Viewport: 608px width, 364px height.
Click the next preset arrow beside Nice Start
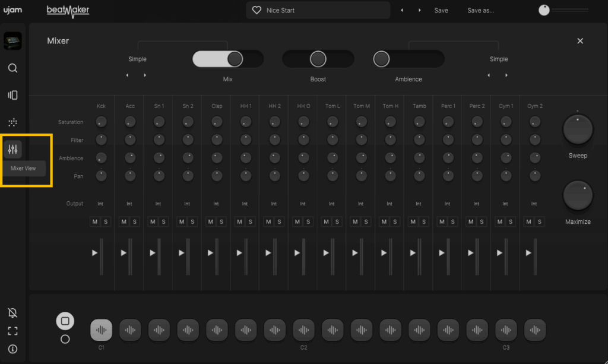click(420, 10)
